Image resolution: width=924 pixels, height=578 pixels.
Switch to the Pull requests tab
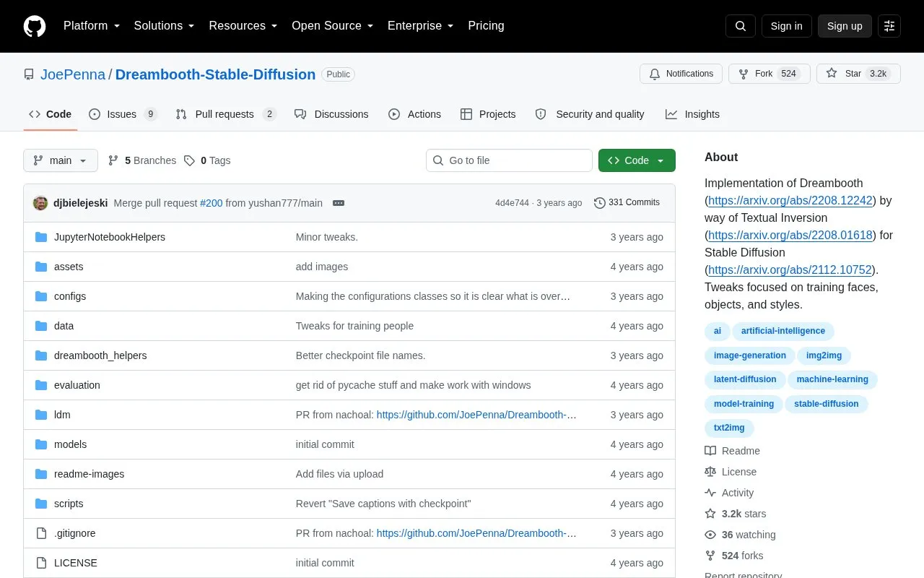[x=226, y=114]
